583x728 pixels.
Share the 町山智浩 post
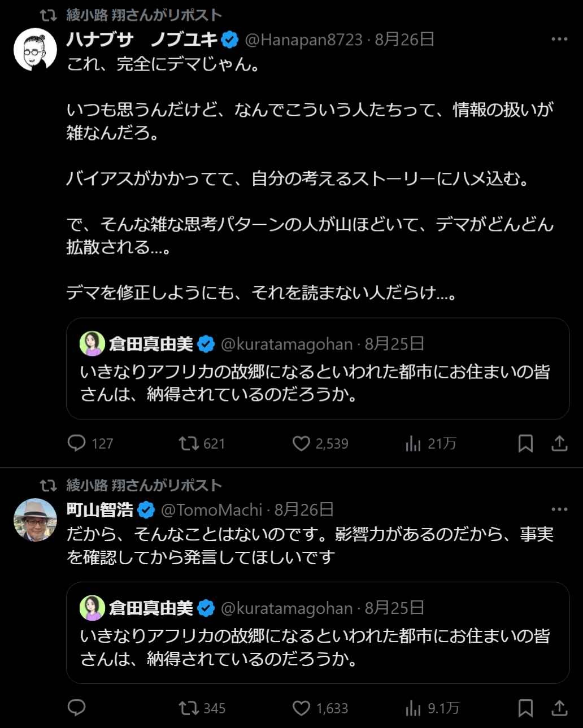559,708
